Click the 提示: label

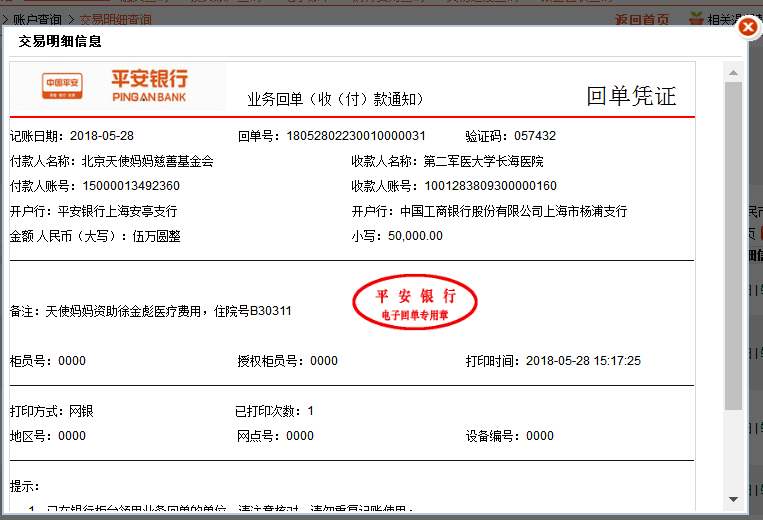coord(24,486)
